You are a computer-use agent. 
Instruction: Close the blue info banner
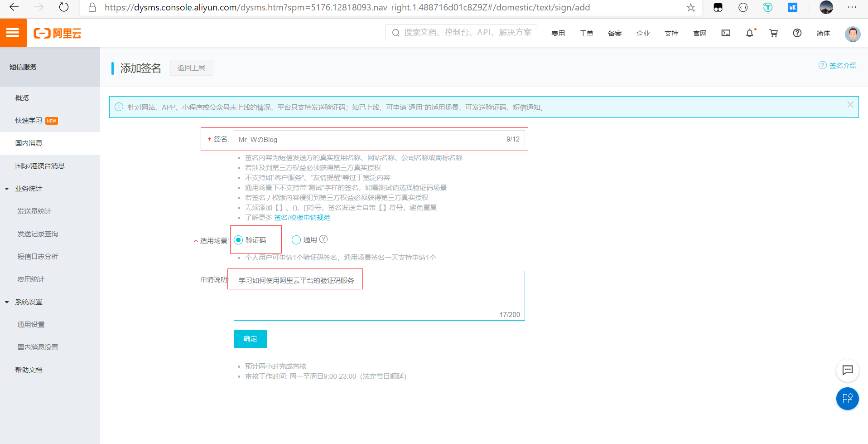coord(850,104)
